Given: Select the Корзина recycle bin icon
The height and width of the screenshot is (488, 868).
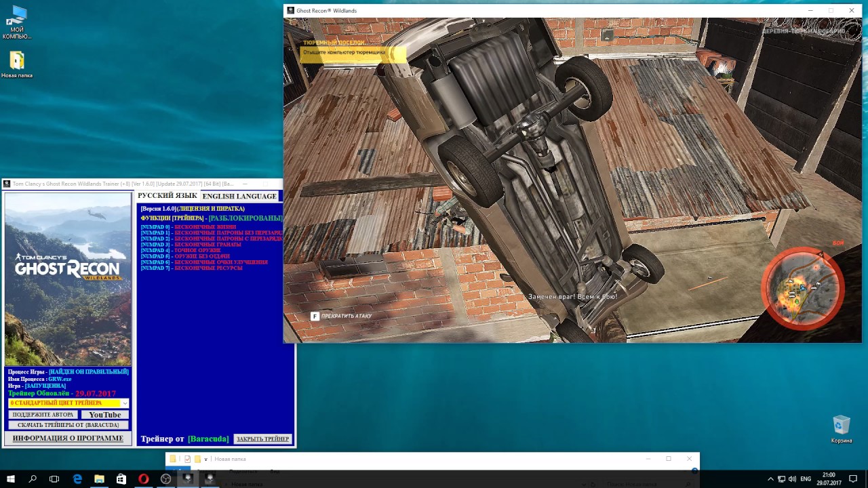Looking at the screenshot, I should pos(842,430).
